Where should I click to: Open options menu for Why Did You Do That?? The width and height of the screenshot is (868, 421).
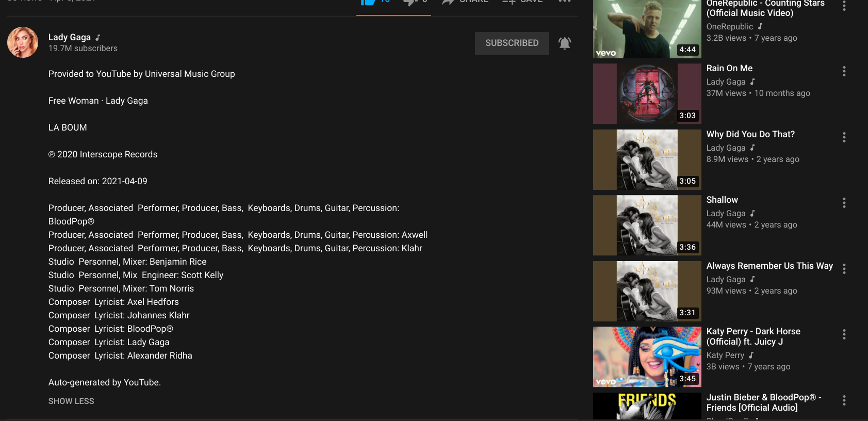click(x=844, y=137)
